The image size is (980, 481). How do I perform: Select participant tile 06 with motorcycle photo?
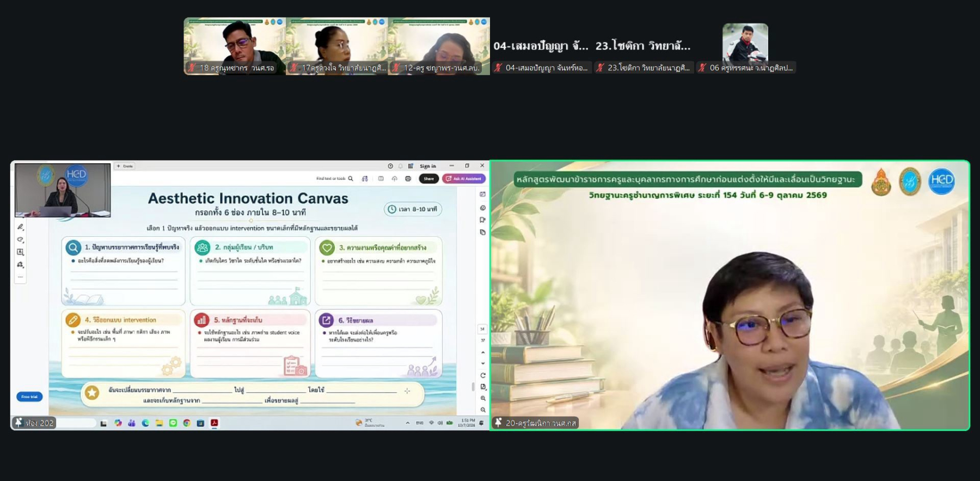pos(745,46)
